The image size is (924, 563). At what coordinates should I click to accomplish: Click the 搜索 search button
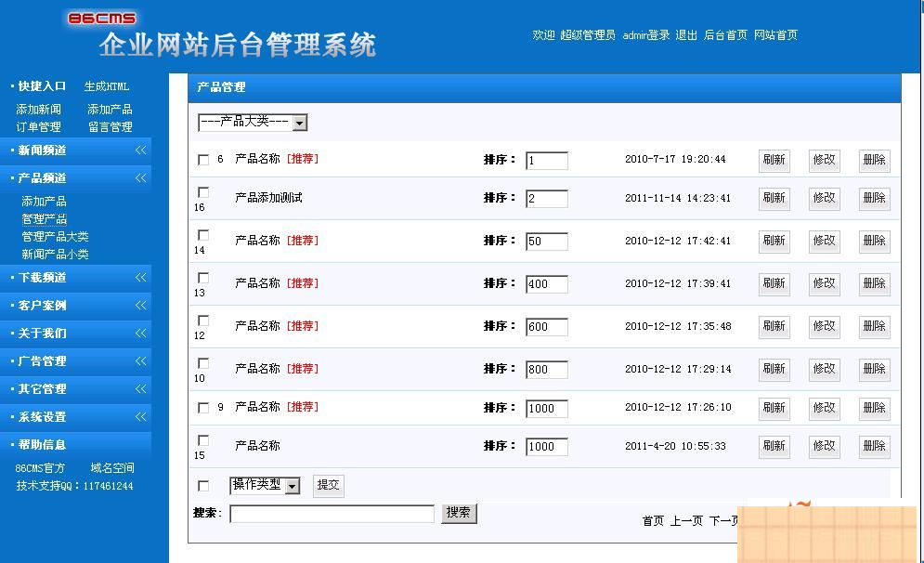pos(459,513)
